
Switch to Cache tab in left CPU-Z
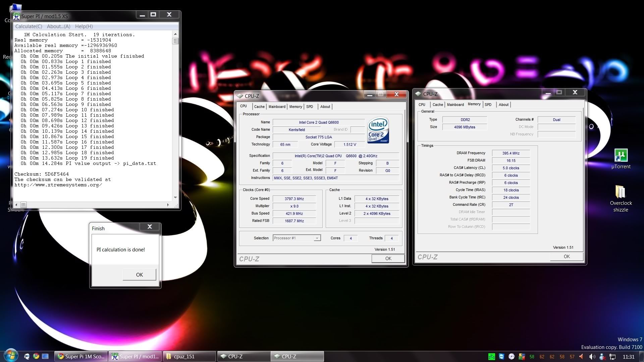tap(259, 107)
